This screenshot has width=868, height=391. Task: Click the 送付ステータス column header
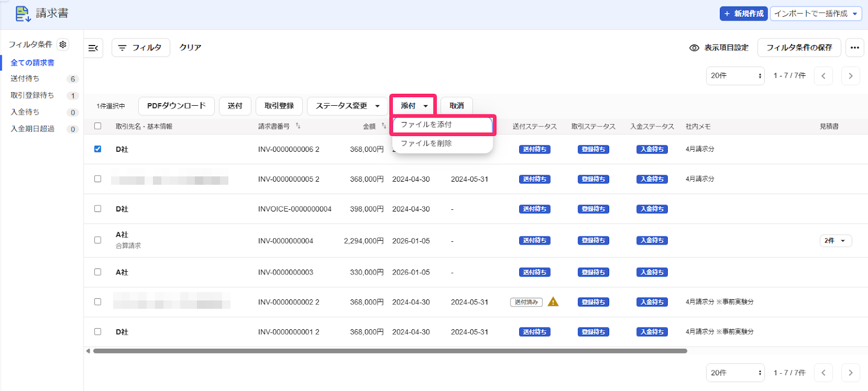[x=535, y=126]
